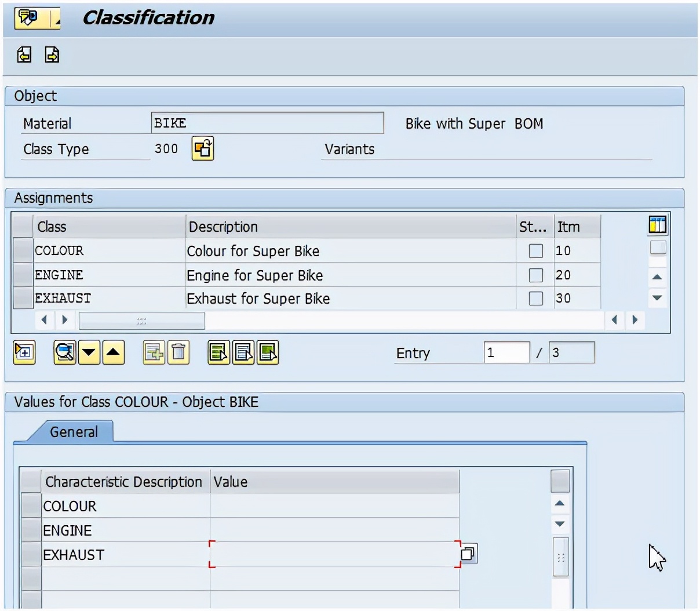Tick the status checkbox for COLOUR class
Viewport: 700px width, 611px height.
[536, 251]
